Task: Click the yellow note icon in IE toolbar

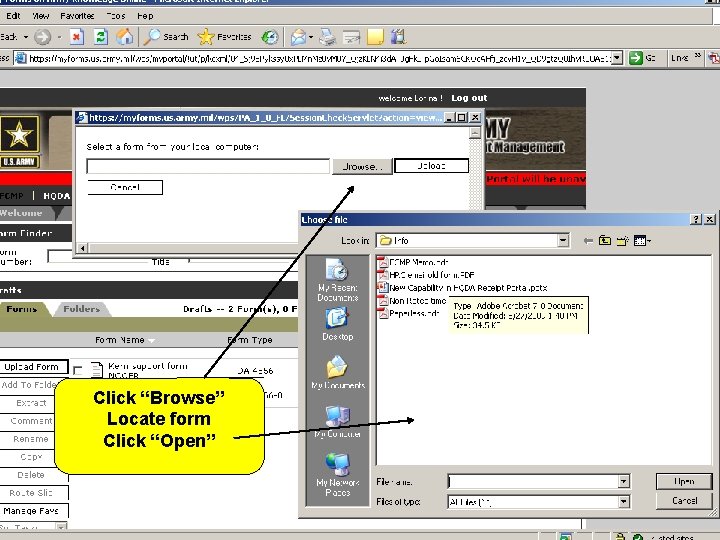Action: (x=375, y=37)
